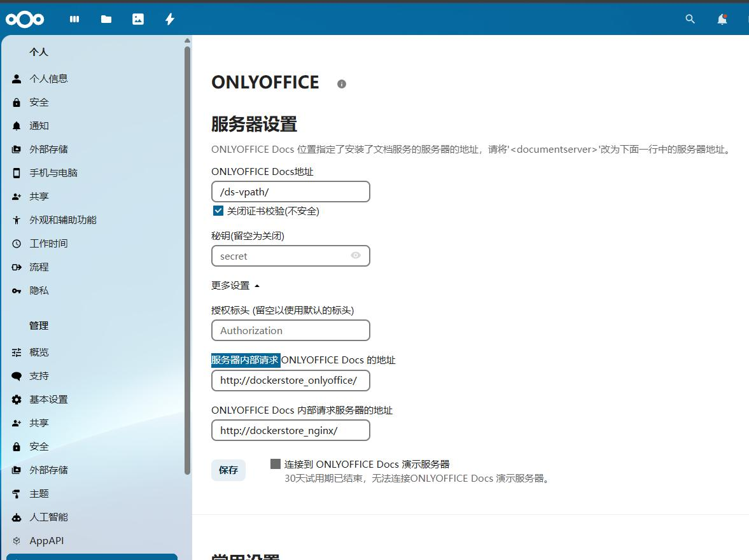Click the bell icon beside 通知

17,125
